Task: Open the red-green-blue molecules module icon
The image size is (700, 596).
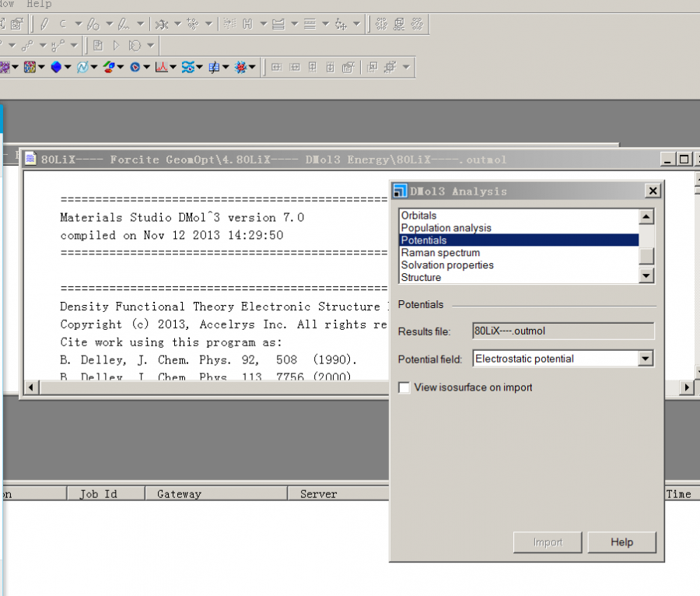Action: 108,67
